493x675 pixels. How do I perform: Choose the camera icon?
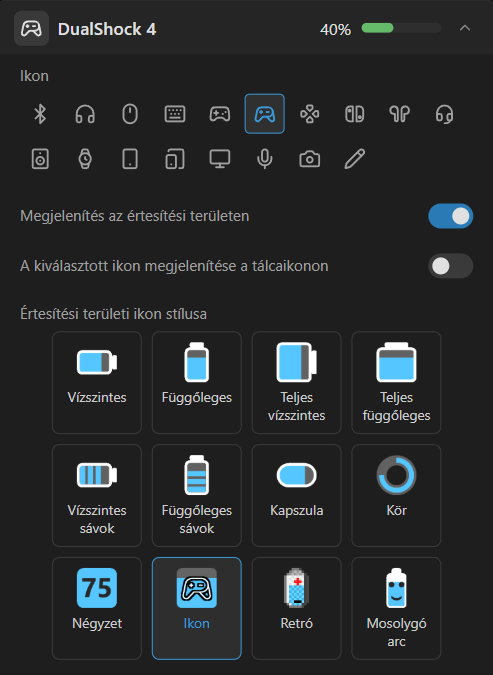tap(310, 159)
